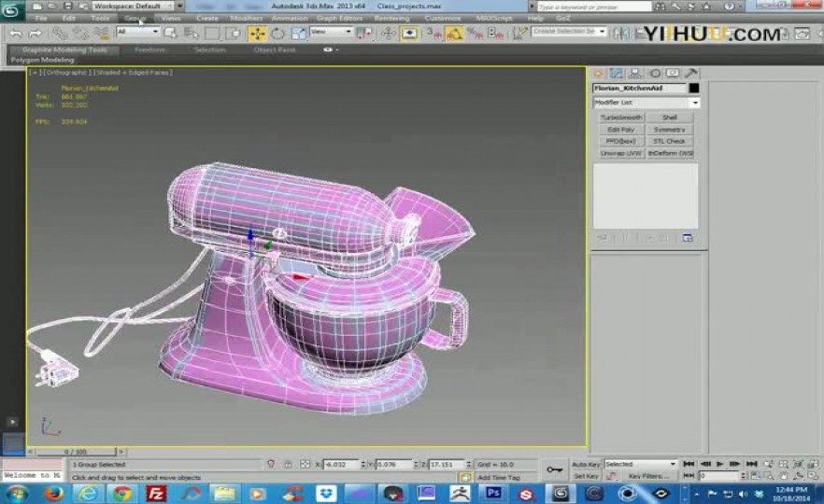Viewport: 824px width, 504px height.
Task: Switch to Graphite Modeling Tools tab
Action: 64,49
